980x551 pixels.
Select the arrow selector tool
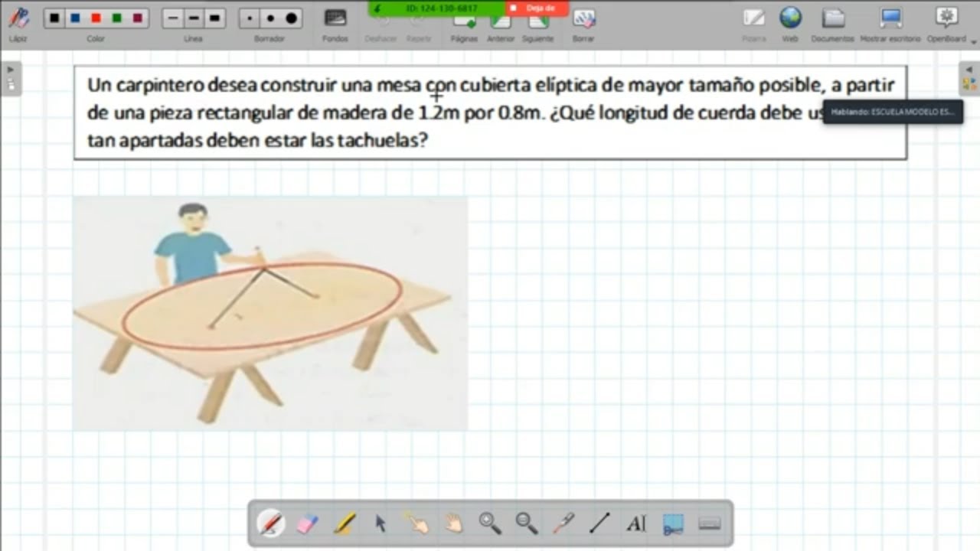click(x=381, y=523)
